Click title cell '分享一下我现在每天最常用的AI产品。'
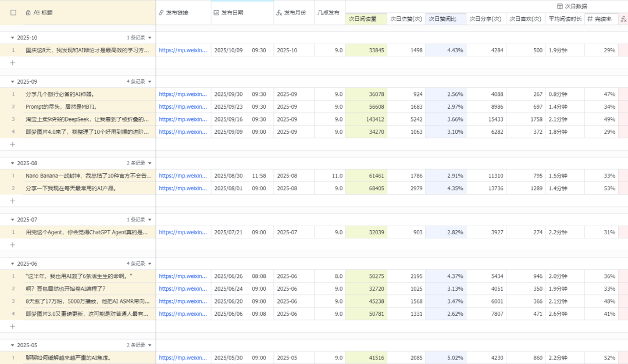Viewport: 628px width, 364px height. tap(88, 188)
